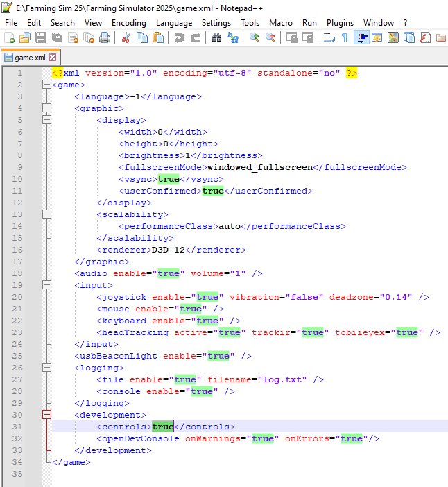Close the game.xml tab with its X

tap(52, 57)
